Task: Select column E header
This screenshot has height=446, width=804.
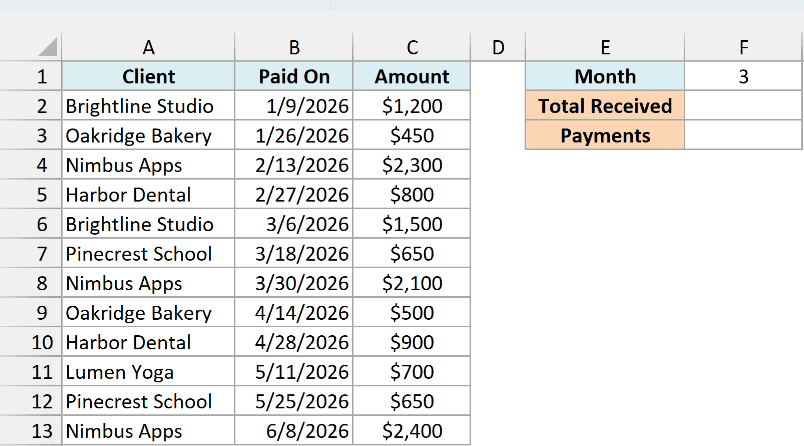Action: pyautogui.click(x=605, y=47)
